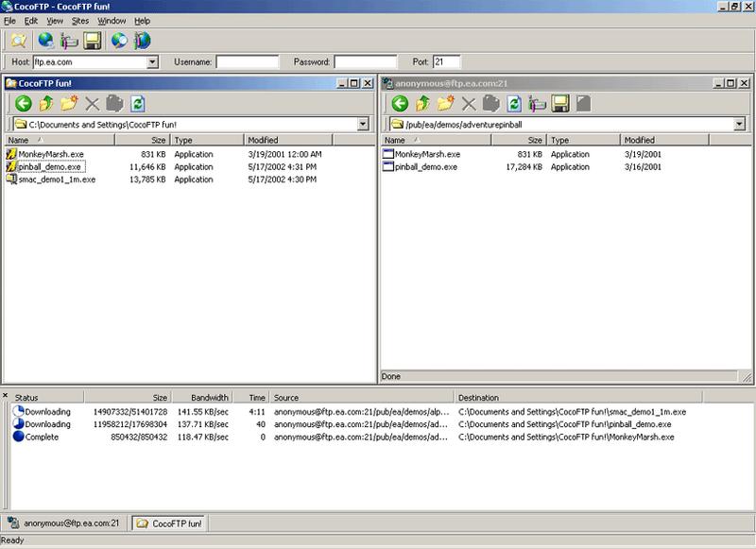
Task: Click the plug disconnect icon in remote pane
Action: (x=537, y=103)
